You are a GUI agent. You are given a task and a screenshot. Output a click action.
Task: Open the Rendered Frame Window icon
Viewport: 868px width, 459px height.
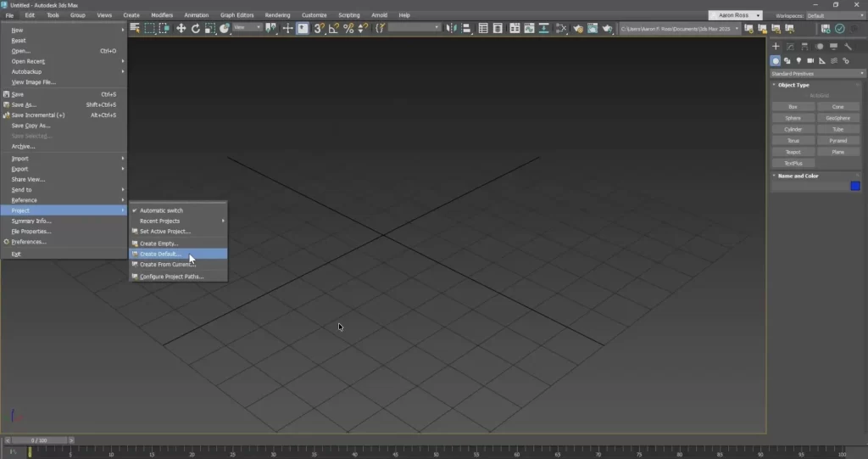click(x=593, y=28)
